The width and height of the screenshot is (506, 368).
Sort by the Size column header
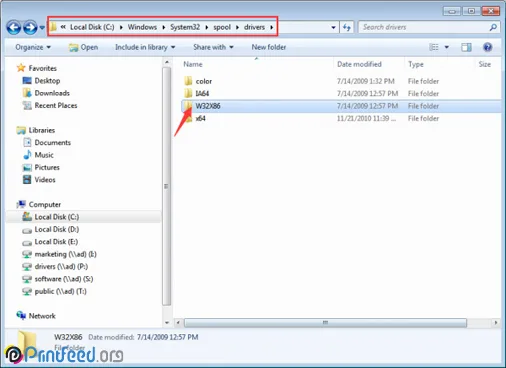click(x=485, y=64)
